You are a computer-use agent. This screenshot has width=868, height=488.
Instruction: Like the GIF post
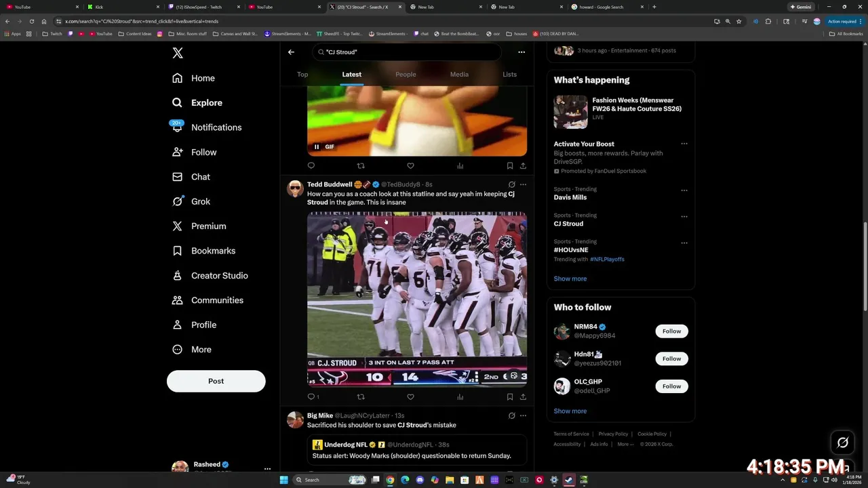[410, 165]
